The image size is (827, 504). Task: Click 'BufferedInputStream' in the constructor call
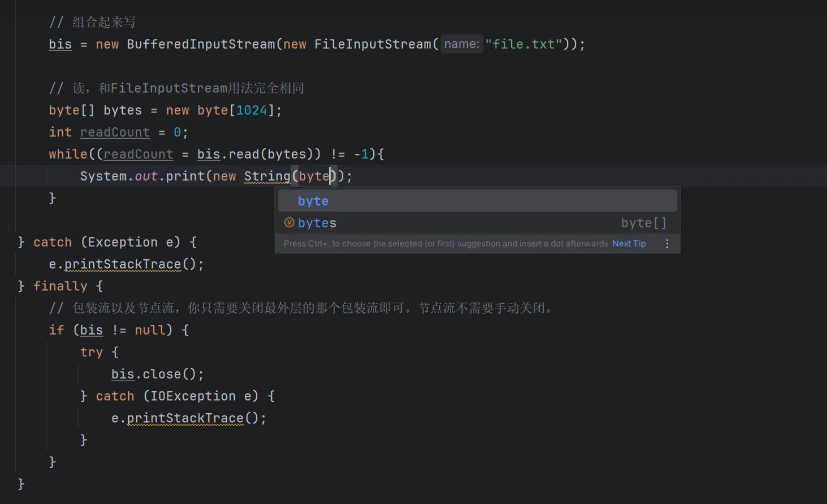pos(201,44)
